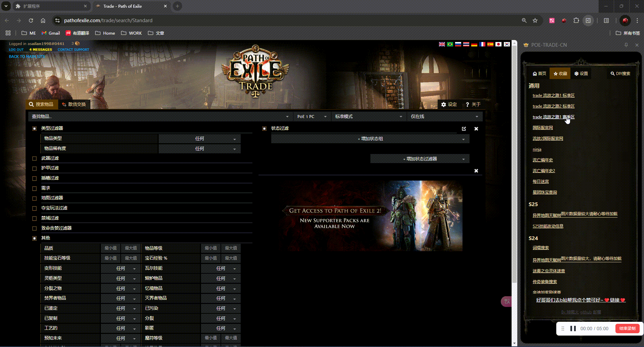Open the 标准模式 league dropdown

pos(369,116)
